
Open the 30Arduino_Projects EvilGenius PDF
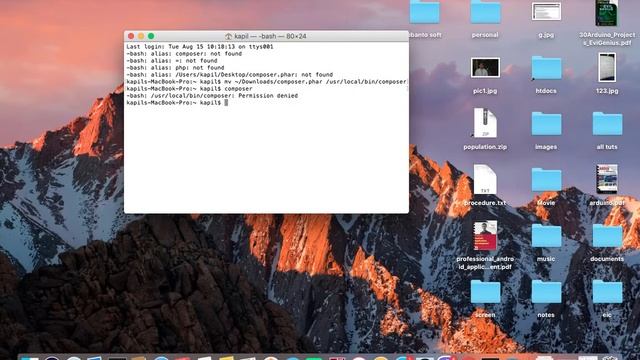(607, 13)
